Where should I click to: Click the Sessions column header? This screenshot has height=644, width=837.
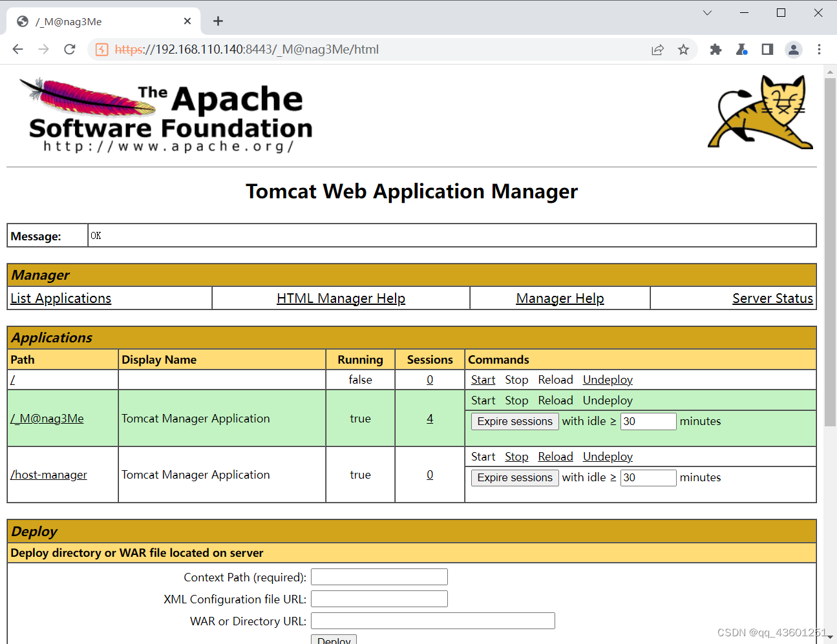[x=430, y=360]
